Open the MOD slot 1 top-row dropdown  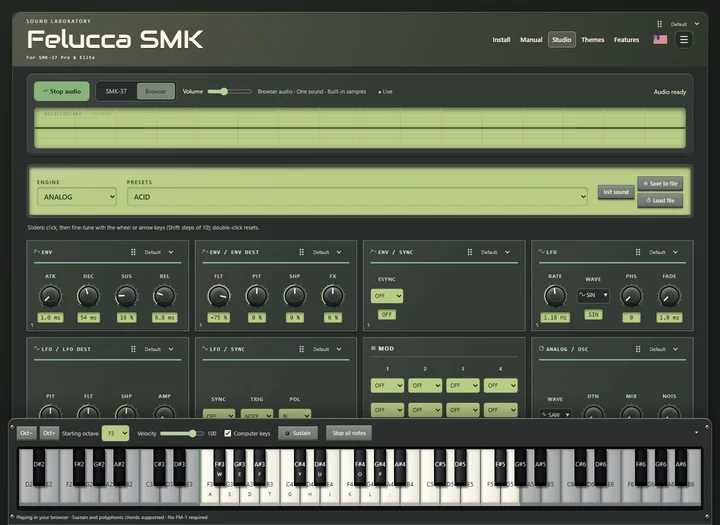coord(387,385)
